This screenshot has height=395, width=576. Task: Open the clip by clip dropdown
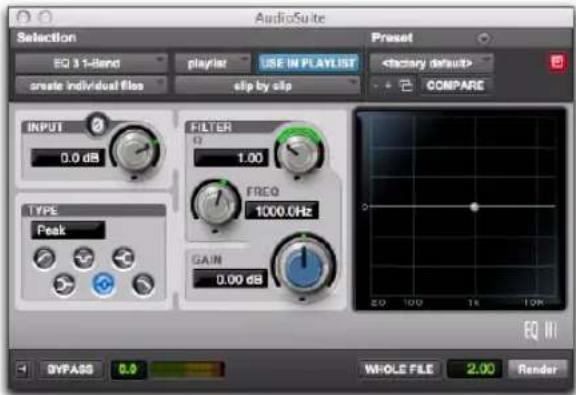pos(267,86)
